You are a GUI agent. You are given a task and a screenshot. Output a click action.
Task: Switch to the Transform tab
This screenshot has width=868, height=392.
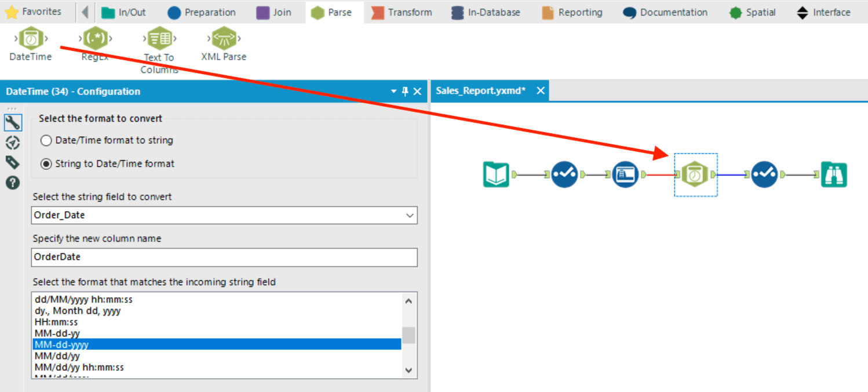click(402, 12)
